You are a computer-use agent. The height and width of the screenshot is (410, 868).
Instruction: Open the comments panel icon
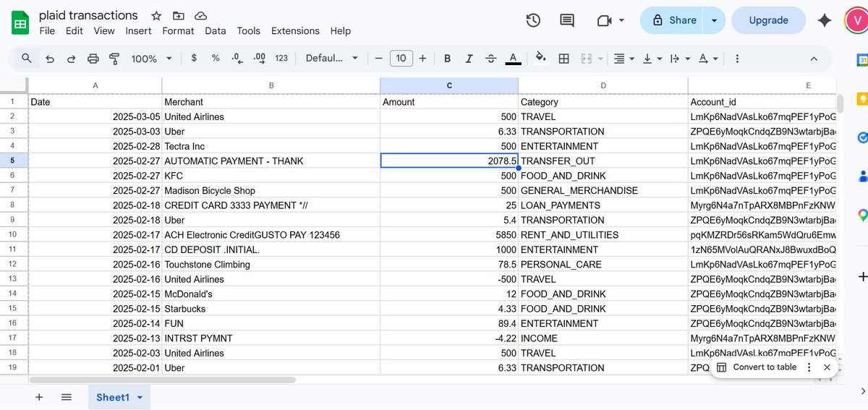coord(567,20)
